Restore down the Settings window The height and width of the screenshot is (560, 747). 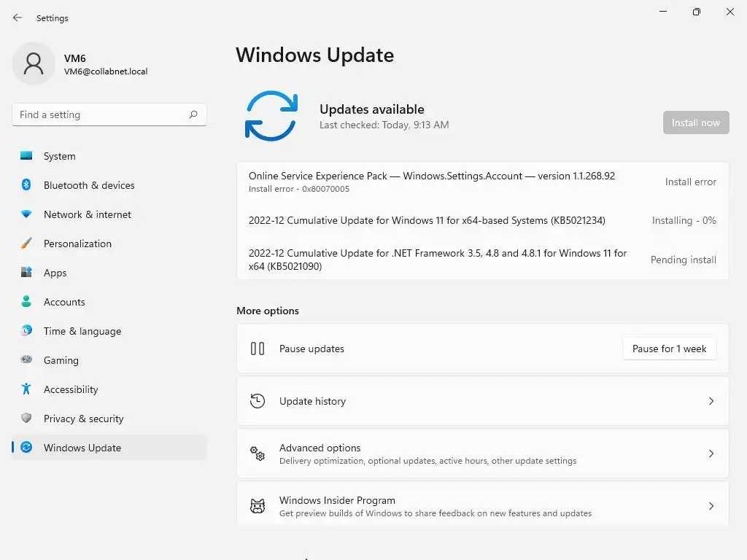pos(696,12)
